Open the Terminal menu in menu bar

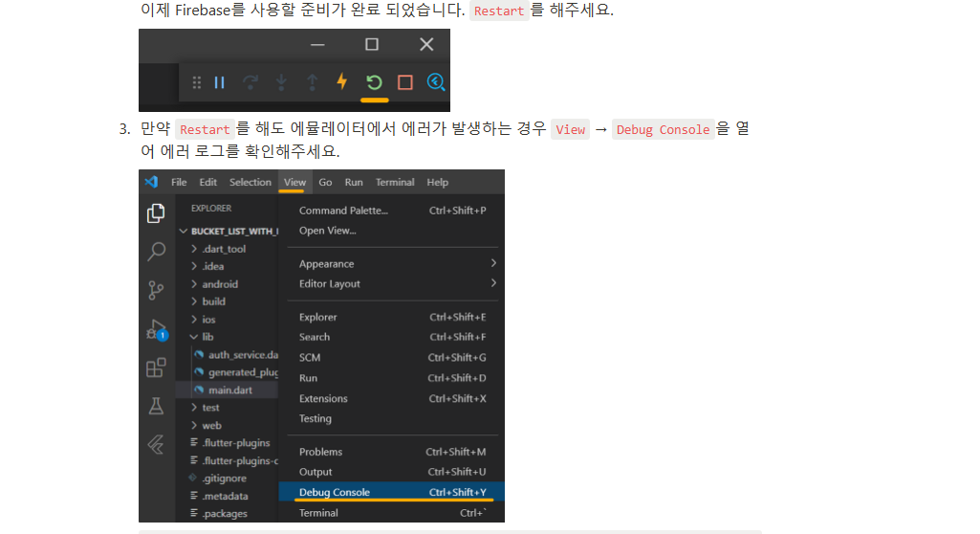pyautogui.click(x=394, y=182)
